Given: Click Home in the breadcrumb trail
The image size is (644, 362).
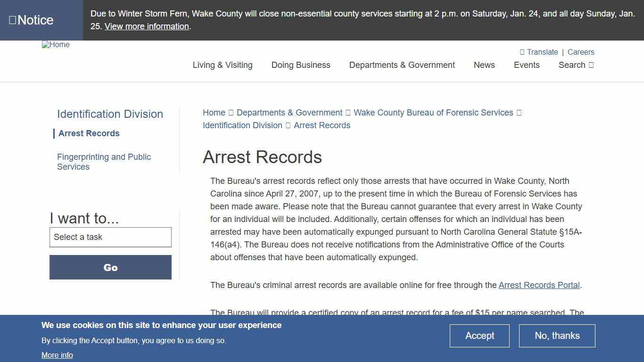Looking at the screenshot, I should [214, 113].
